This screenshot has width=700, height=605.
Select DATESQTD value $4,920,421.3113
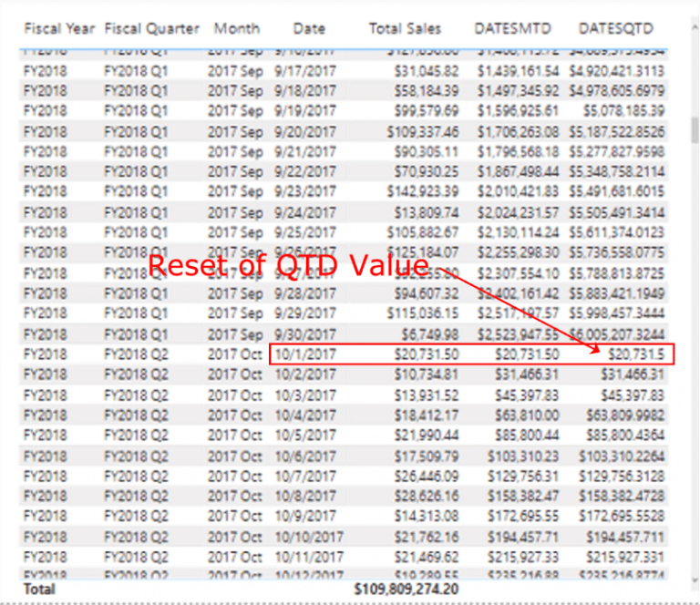click(616, 71)
